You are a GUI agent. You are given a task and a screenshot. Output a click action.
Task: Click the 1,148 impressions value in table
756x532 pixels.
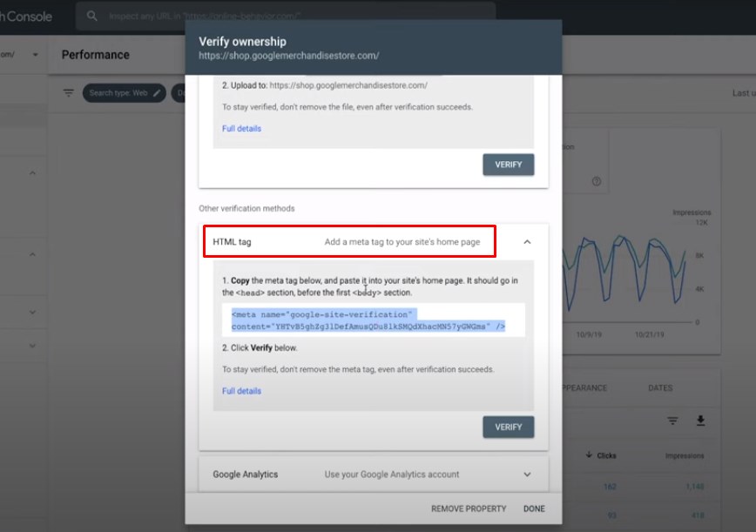[x=694, y=487]
